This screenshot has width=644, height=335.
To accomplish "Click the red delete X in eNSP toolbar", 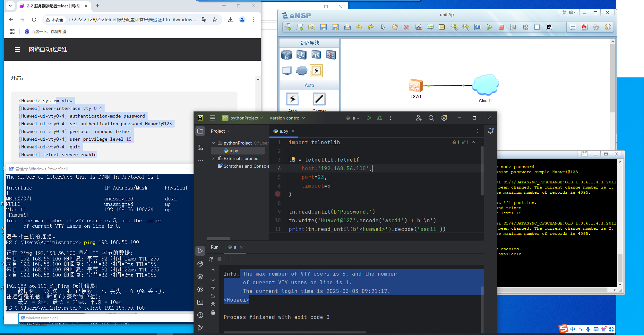I will coord(407,27).
